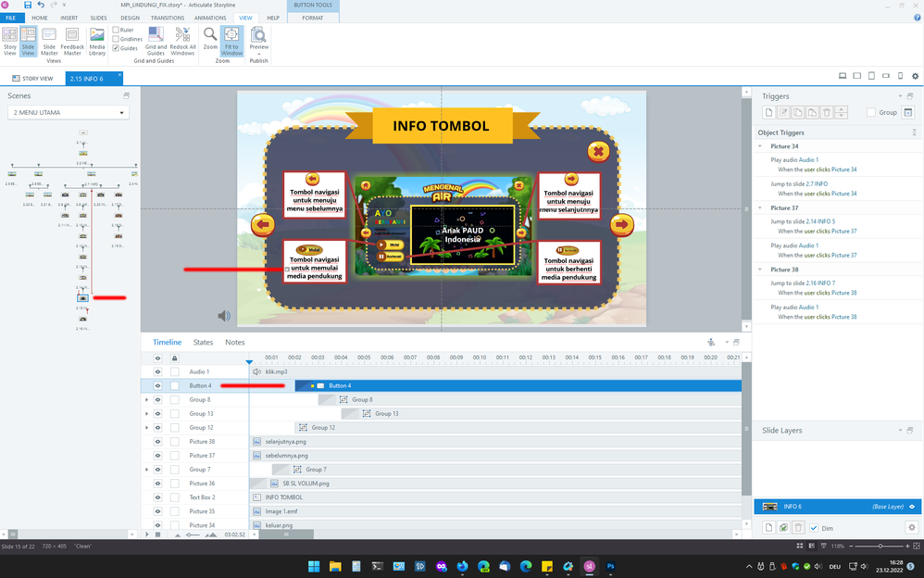Switch to the Notes tab
This screenshot has width=924, height=578.
pyautogui.click(x=234, y=342)
